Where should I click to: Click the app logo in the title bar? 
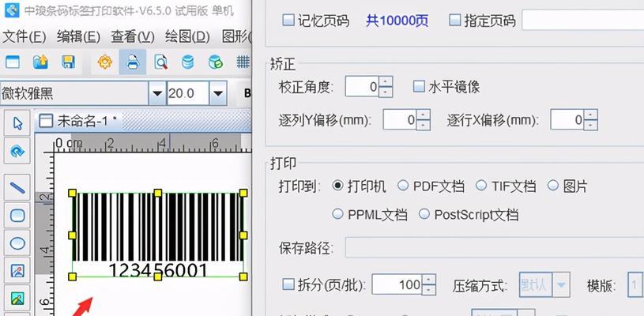[x=12, y=9]
